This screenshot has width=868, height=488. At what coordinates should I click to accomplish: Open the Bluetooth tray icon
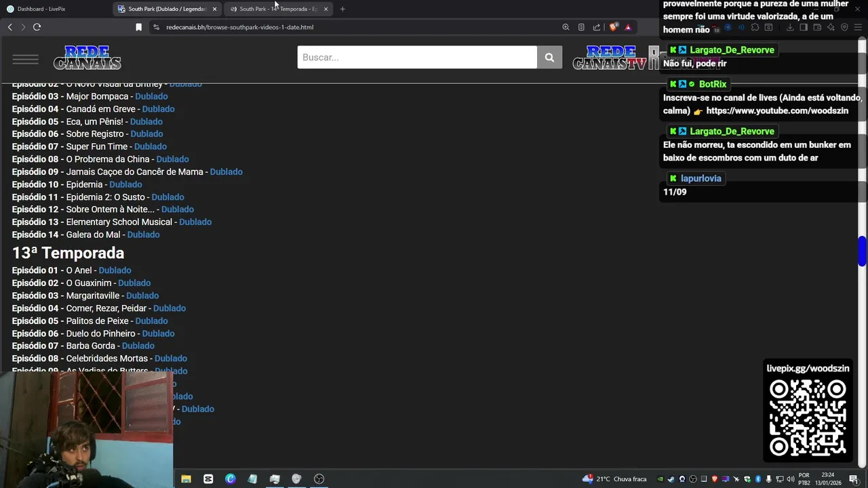pyautogui.click(x=758, y=479)
